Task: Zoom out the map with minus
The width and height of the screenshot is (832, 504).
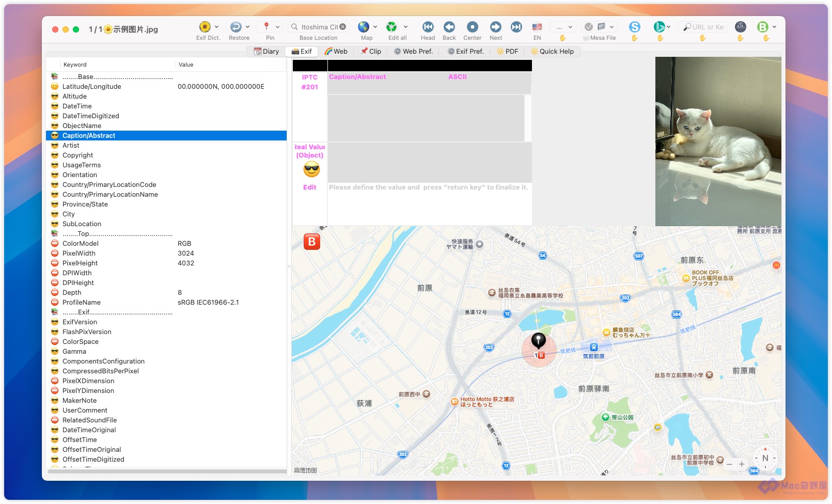Action: (729, 464)
